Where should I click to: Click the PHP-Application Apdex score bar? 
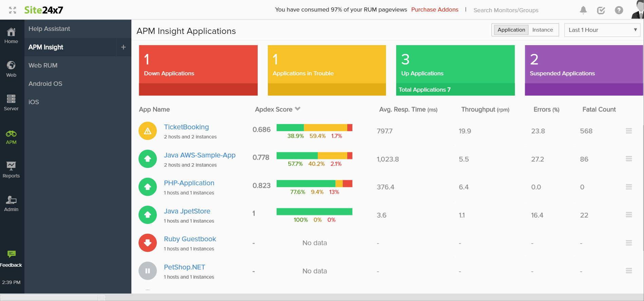tap(314, 184)
